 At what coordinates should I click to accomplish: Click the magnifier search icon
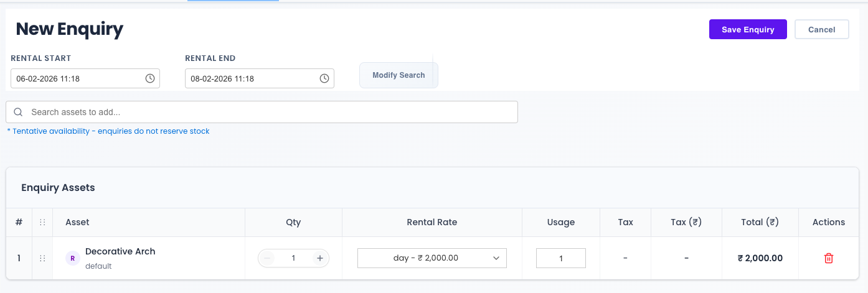pyautogui.click(x=18, y=112)
